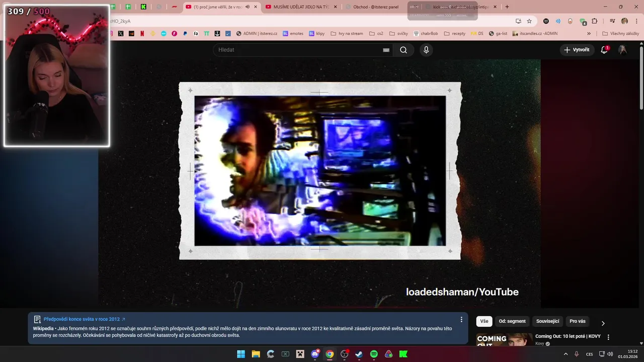Viewport: 644px width, 362px height.
Task: Click the YouTube search magnifier button
Action: [x=404, y=50]
